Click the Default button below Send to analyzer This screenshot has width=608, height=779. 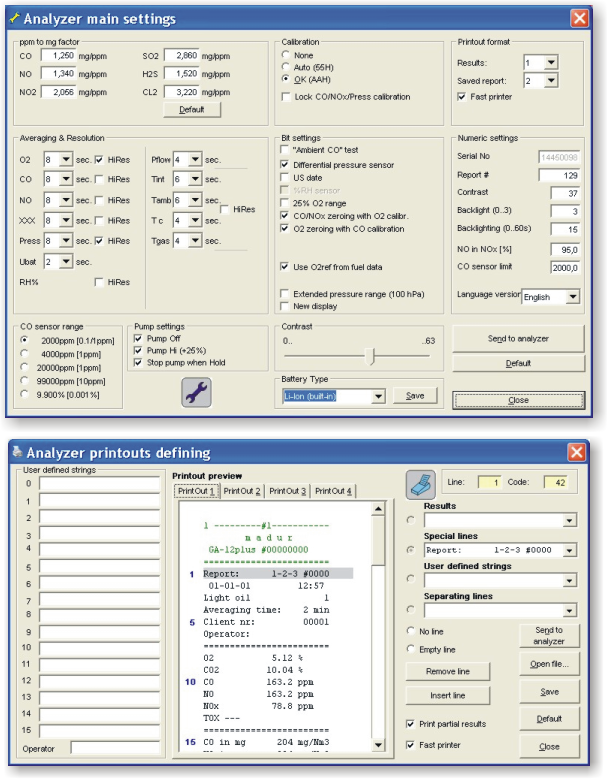click(x=518, y=363)
